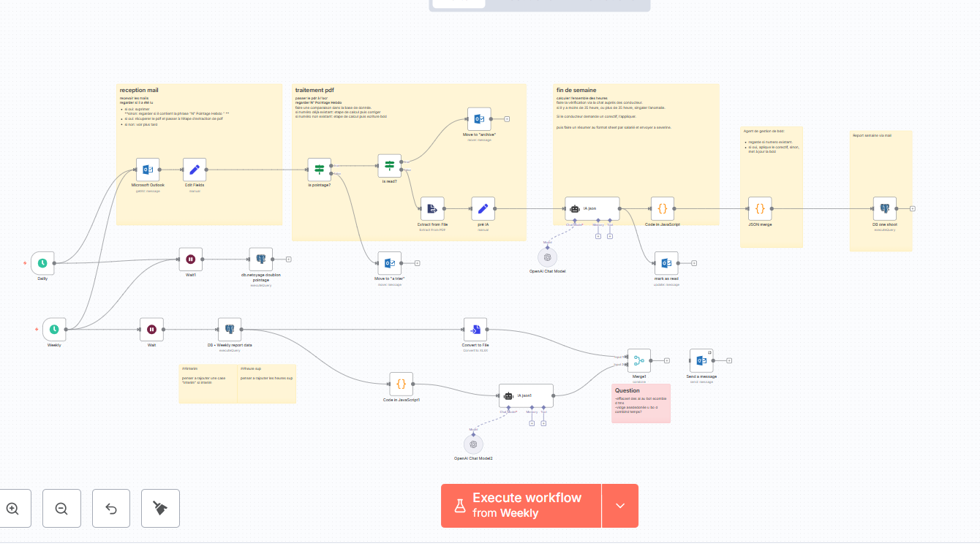Click the Send a message Outlook node
This screenshot has height=546, width=980.
(701, 360)
